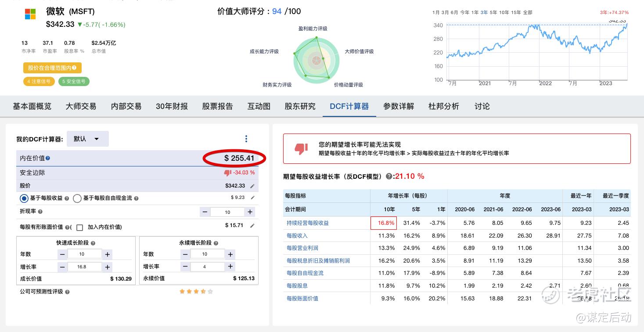The height and width of the screenshot is (332, 644).
Task: Edit 每股有形账面价值 $15.71 pencil icon
Action: point(252,226)
